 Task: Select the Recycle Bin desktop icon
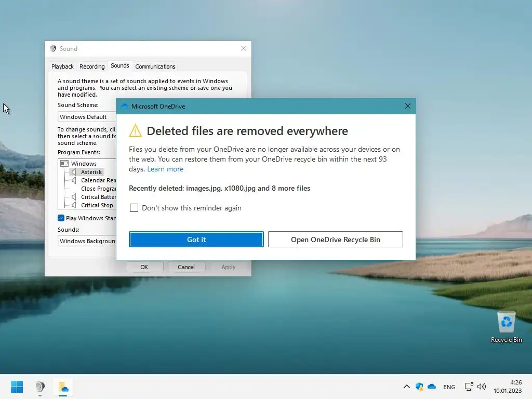pyautogui.click(x=506, y=327)
